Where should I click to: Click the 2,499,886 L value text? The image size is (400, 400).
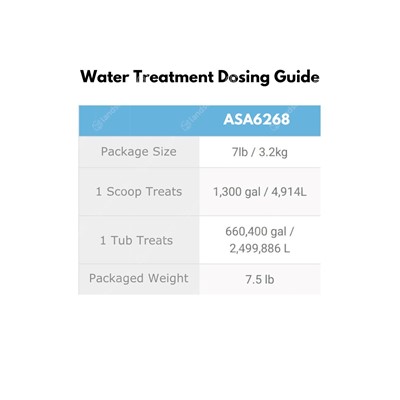click(x=260, y=248)
